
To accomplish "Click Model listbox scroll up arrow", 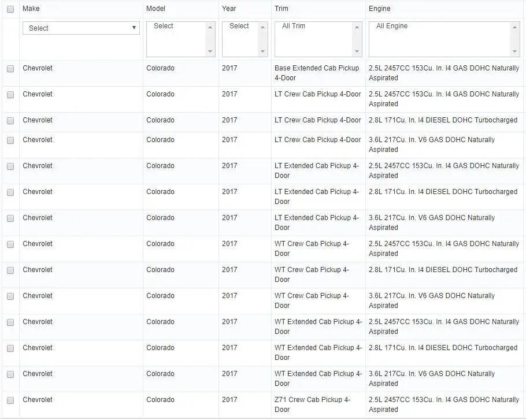I will click(210, 27).
